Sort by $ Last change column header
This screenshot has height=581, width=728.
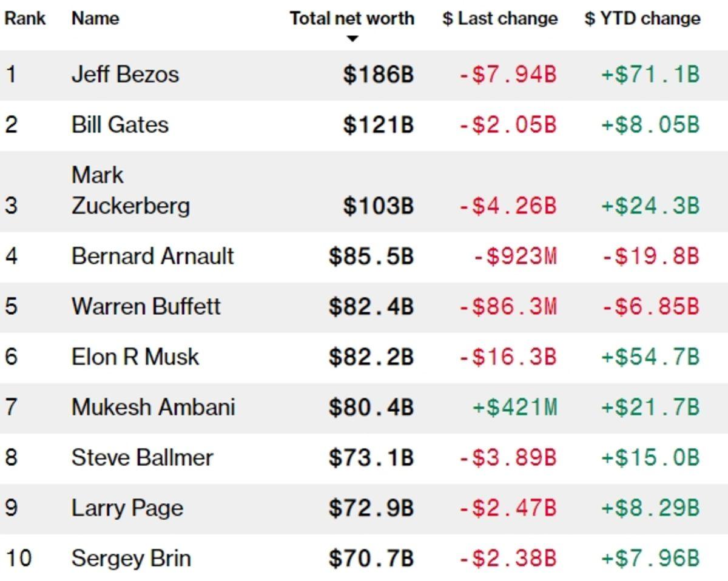pyautogui.click(x=500, y=18)
